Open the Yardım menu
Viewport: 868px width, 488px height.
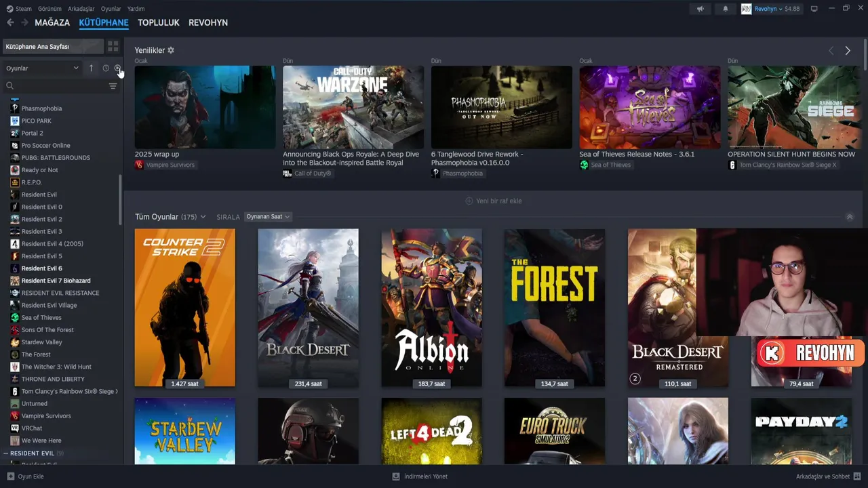(136, 9)
